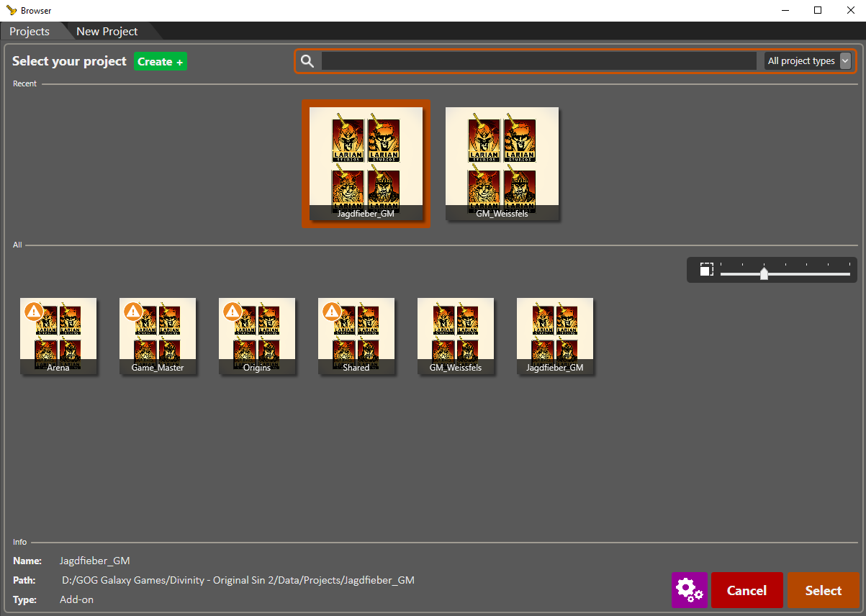Maximize the Browser window
866x616 pixels.
[x=818, y=10]
